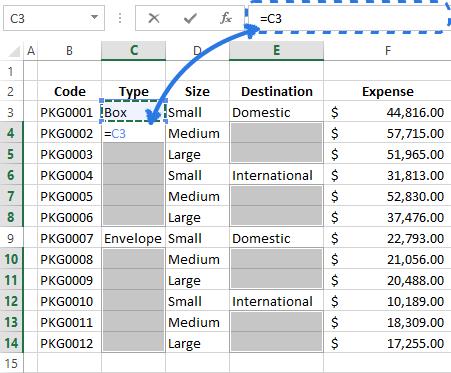The width and height of the screenshot is (451, 373).
Task: Select column C header
Action: click(x=133, y=50)
